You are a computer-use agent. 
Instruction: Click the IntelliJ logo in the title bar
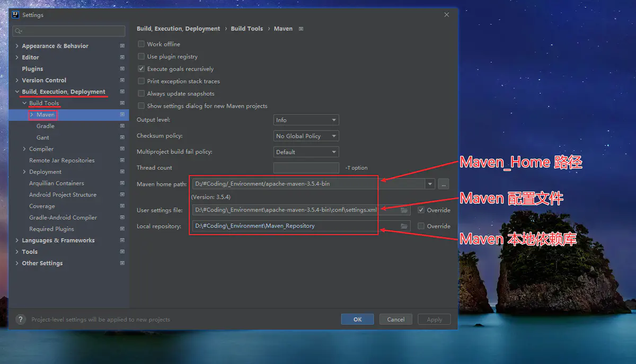click(16, 15)
